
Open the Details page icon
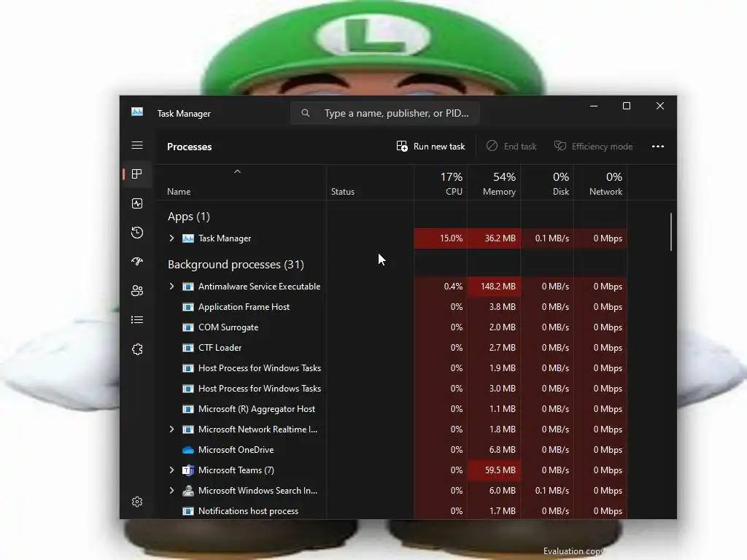(x=137, y=320)
